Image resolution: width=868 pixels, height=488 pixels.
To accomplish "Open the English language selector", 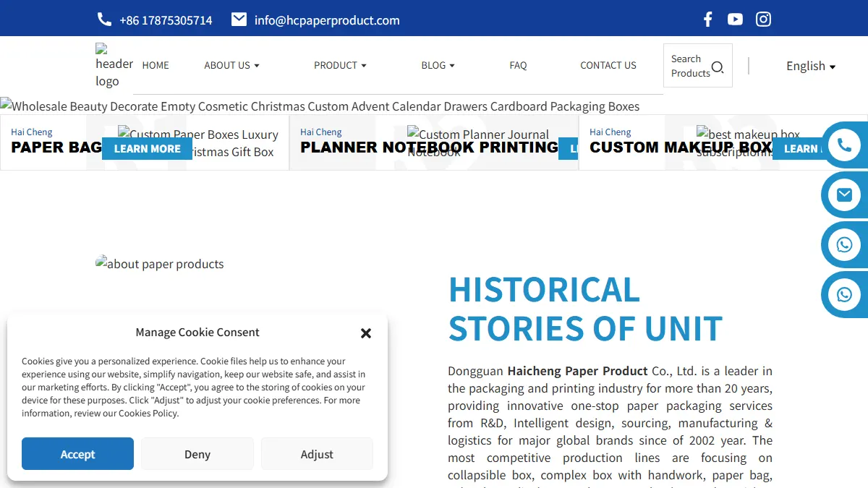I will tap(811, 66).
